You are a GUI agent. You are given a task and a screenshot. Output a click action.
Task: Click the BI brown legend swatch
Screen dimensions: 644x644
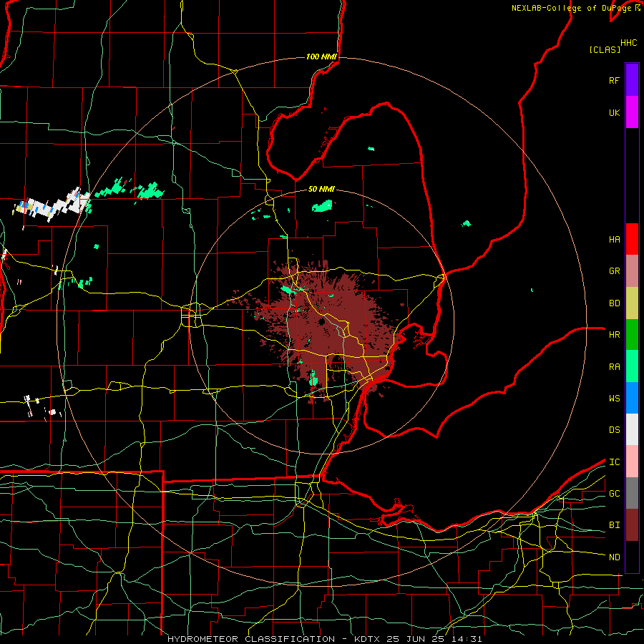coord(632,525)
